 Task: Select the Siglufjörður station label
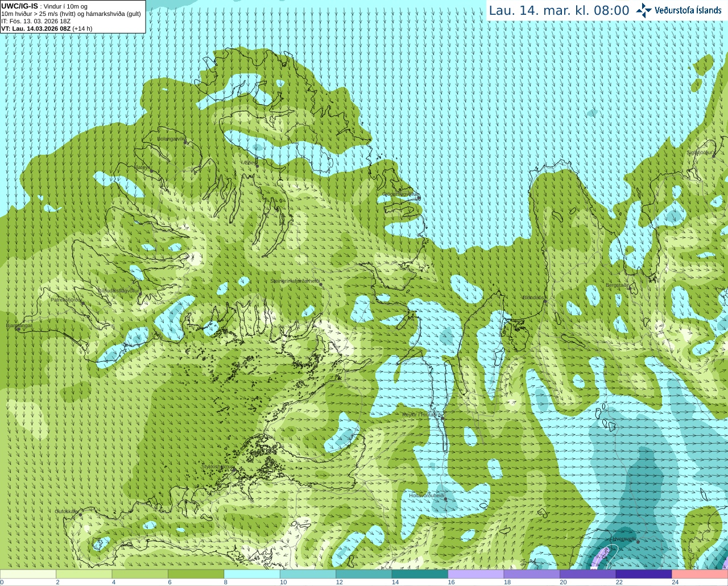pos(700,152)
